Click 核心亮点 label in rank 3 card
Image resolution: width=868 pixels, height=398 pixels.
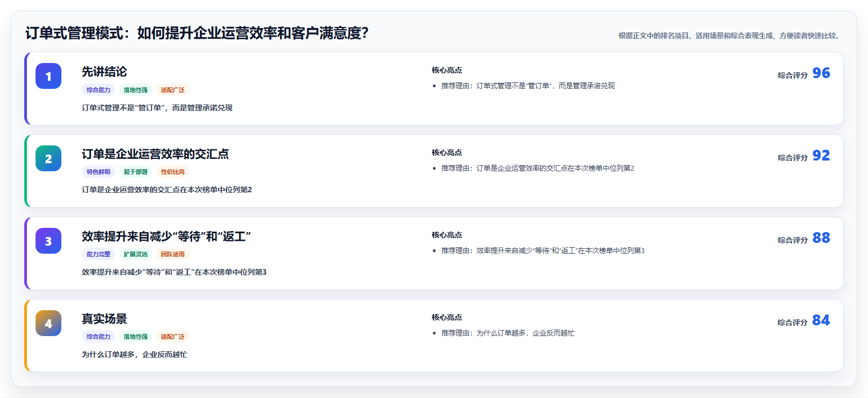[x=447, y=235]
